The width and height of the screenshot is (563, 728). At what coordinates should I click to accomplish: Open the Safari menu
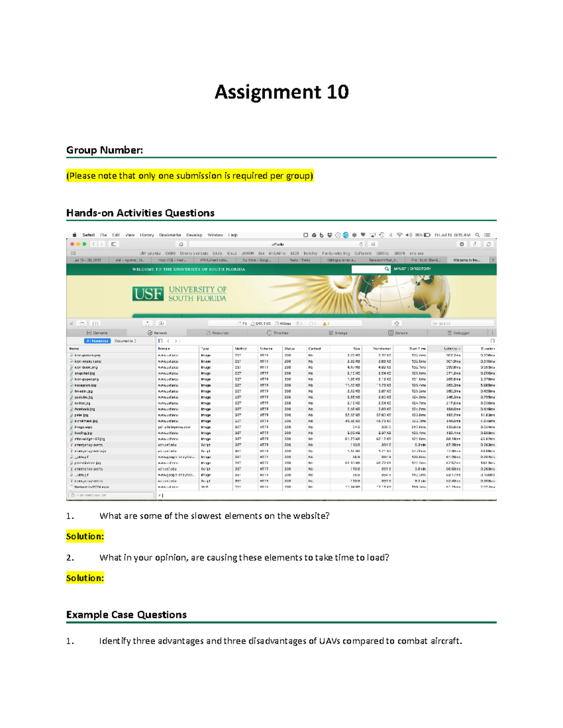(89, 235)
